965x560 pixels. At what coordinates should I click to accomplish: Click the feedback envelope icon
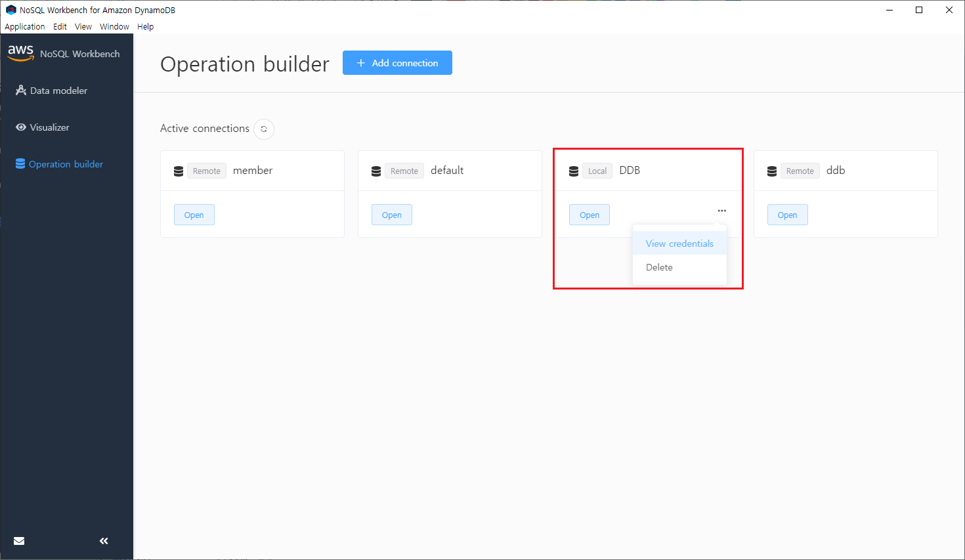click(19, 541)
